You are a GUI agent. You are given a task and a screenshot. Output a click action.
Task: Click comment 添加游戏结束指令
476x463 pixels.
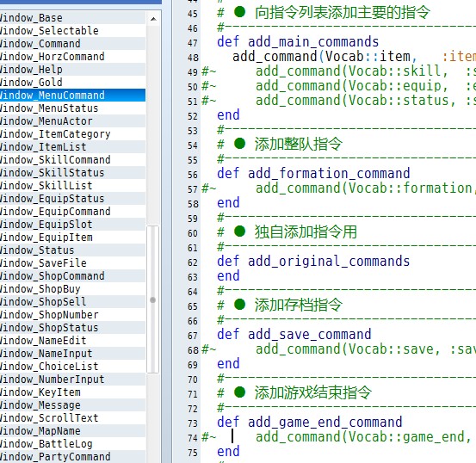click(313, 392)
